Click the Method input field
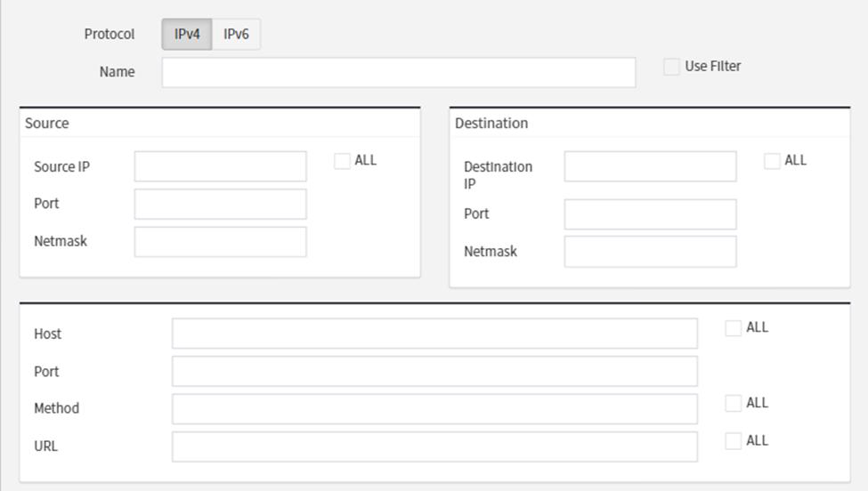This screenshot has height=491, width=868. click(434, 409)
